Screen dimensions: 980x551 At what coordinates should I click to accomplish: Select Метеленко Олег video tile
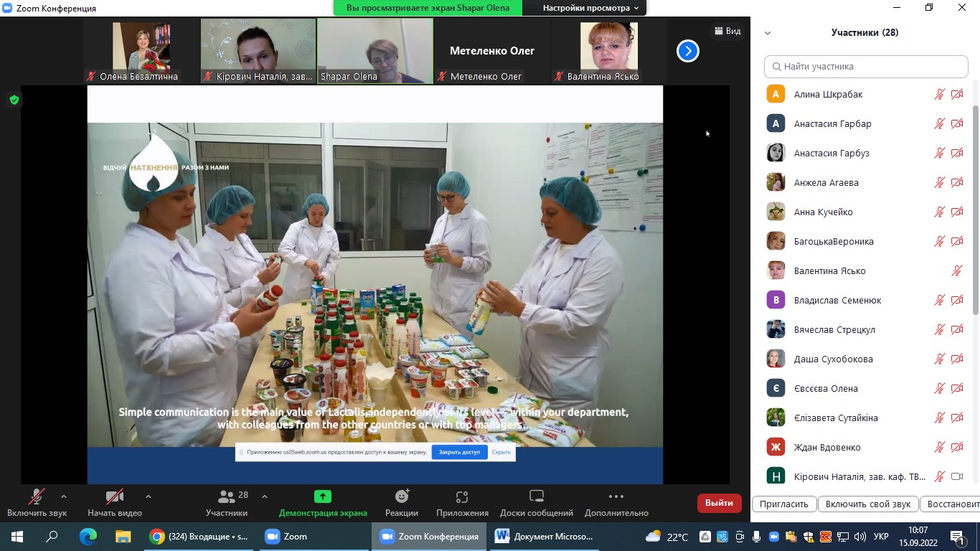[492, 51]
